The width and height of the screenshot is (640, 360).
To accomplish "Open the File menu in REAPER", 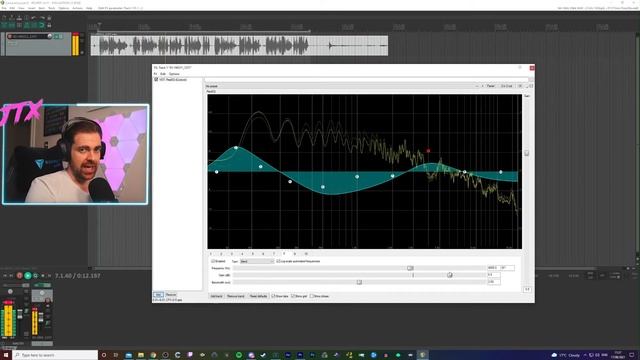I will (x=4, y=8).
